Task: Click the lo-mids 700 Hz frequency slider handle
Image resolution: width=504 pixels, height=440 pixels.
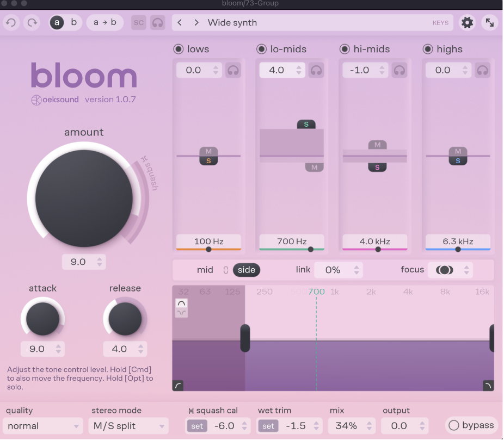Action: 311,249
